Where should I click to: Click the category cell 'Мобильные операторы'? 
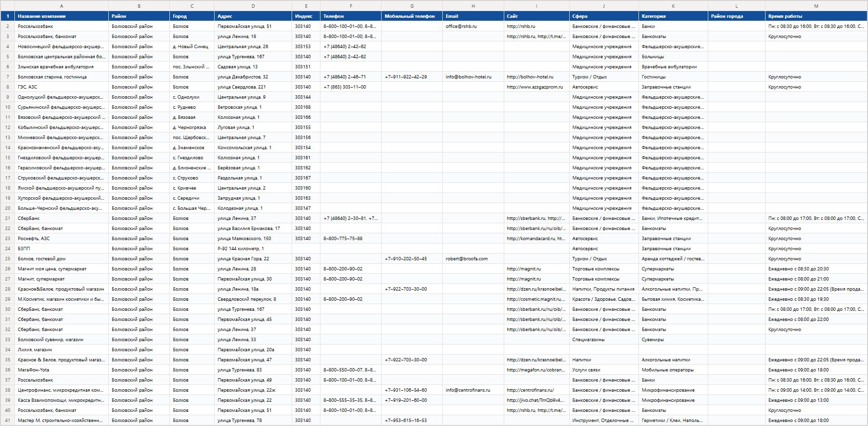[x=673, y=370]
